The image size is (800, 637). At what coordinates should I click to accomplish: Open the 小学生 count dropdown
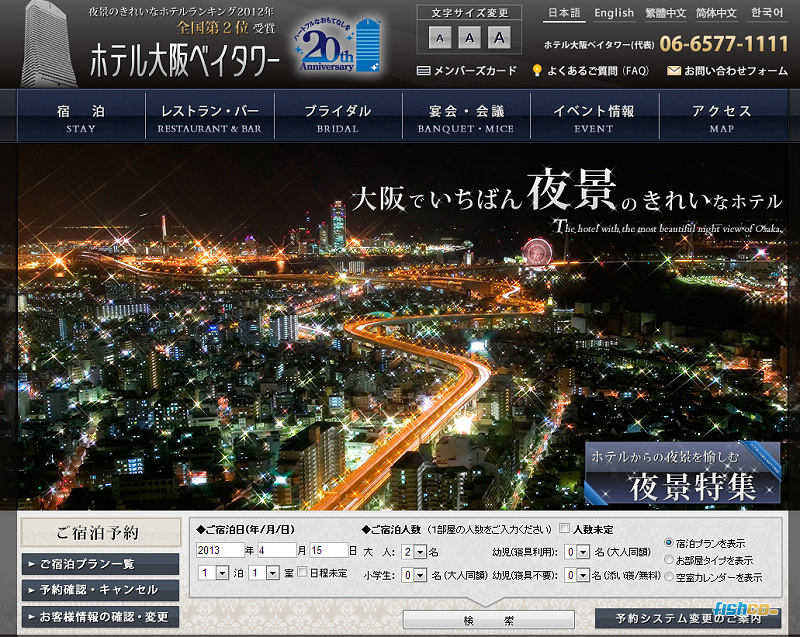tap(414, 575)
